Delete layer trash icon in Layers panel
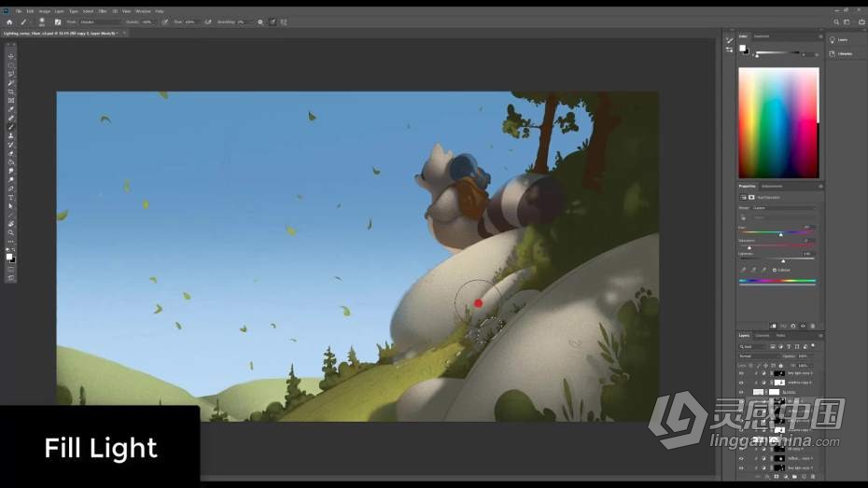Viewport: 868px width, 488px height. (813, 477)
